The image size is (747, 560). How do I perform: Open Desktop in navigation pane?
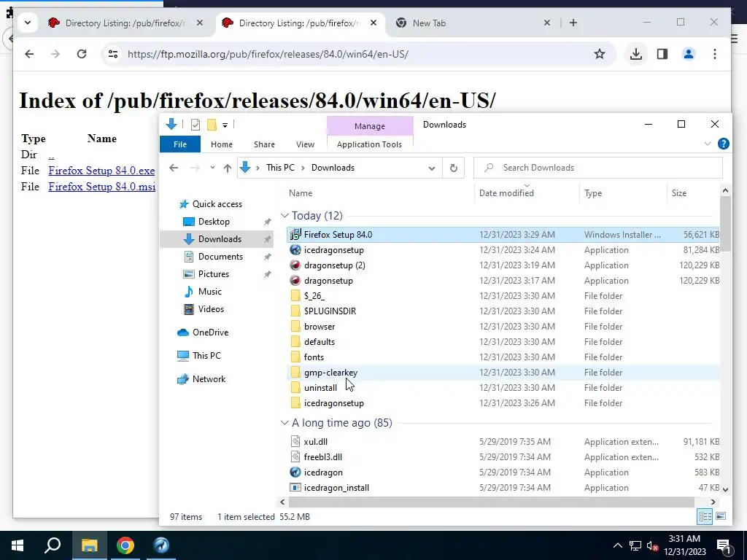214,222
